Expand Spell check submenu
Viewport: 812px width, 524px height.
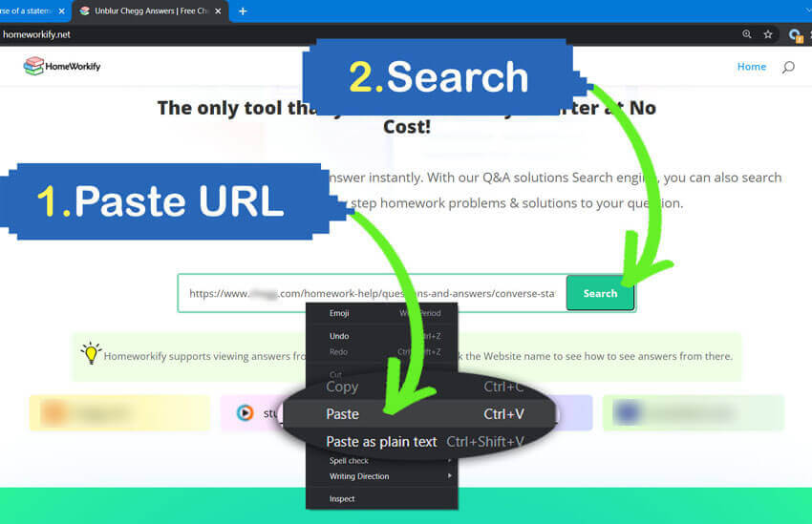tap(382, 460)
